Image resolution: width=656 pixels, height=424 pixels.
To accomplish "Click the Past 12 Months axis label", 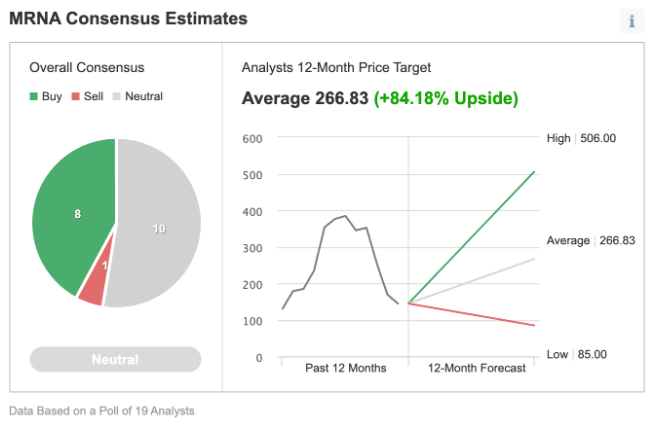I will pos(345,368).
